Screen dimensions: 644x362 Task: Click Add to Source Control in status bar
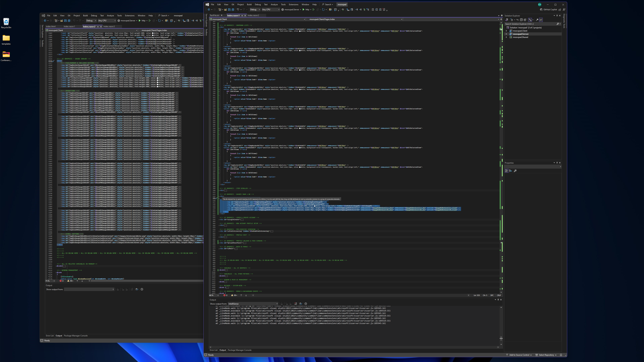519,355
